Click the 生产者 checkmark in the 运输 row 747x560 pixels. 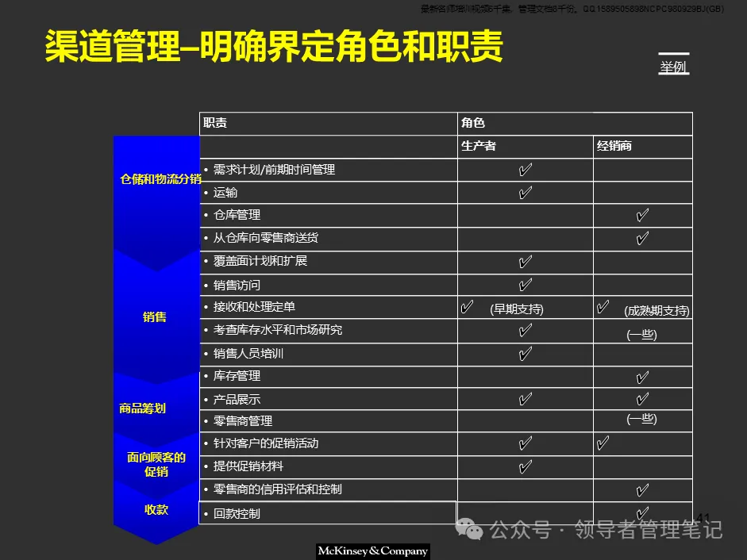(525, 193)
